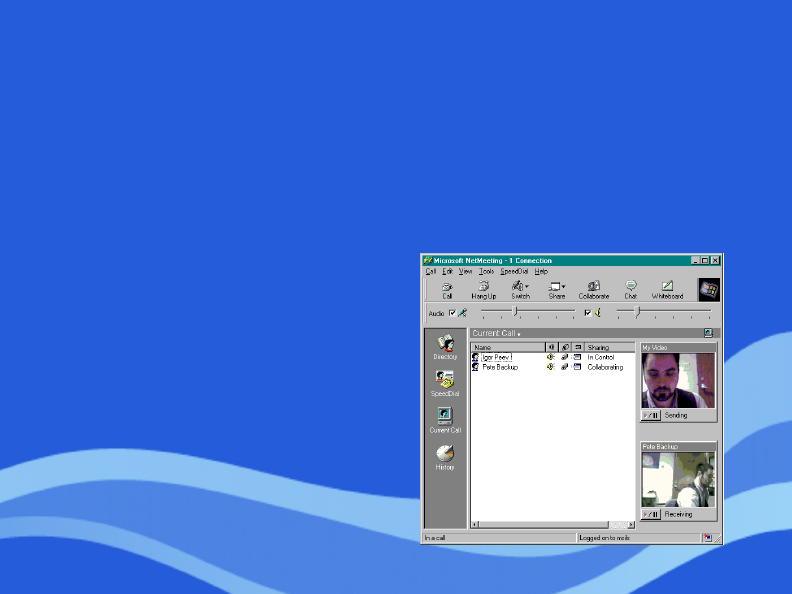The width and height of the screenshot is (792, 594).
Task: Expand the Share button dropdown arrow
Action: coord(564,286)
